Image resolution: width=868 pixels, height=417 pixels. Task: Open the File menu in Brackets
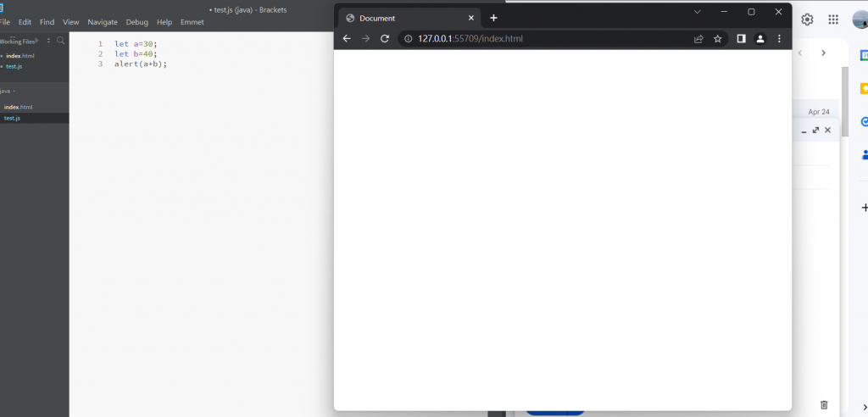(x=4, y=22)
